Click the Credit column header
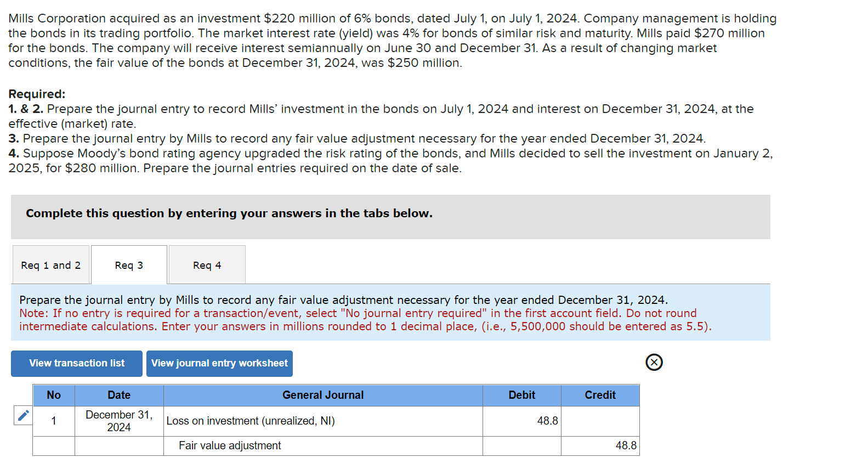The image size is (868, 463). (x=600, y=395)
